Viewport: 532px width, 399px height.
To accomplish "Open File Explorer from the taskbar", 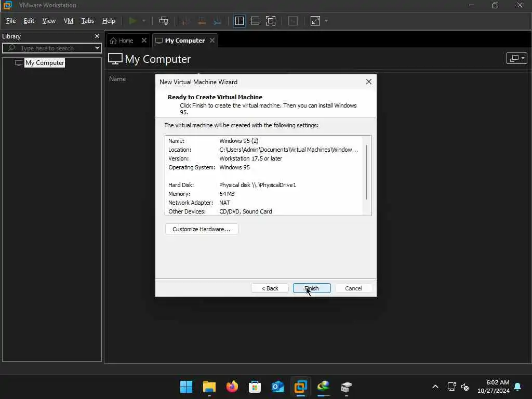I will point(209,387).
